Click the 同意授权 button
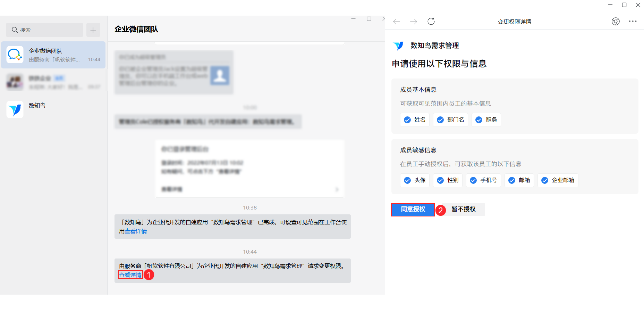The width and height of the screenshot is (644, 312). [x=413, y=210]
